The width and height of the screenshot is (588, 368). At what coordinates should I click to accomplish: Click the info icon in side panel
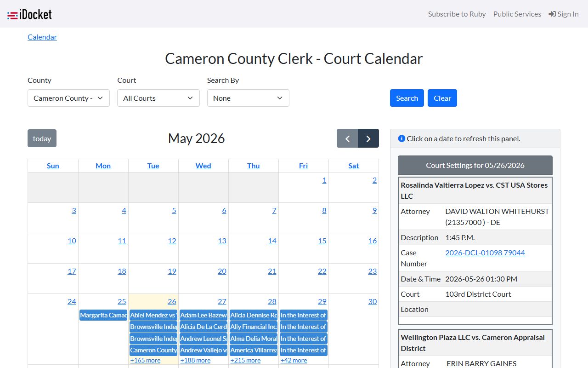(x=401, y=138)
